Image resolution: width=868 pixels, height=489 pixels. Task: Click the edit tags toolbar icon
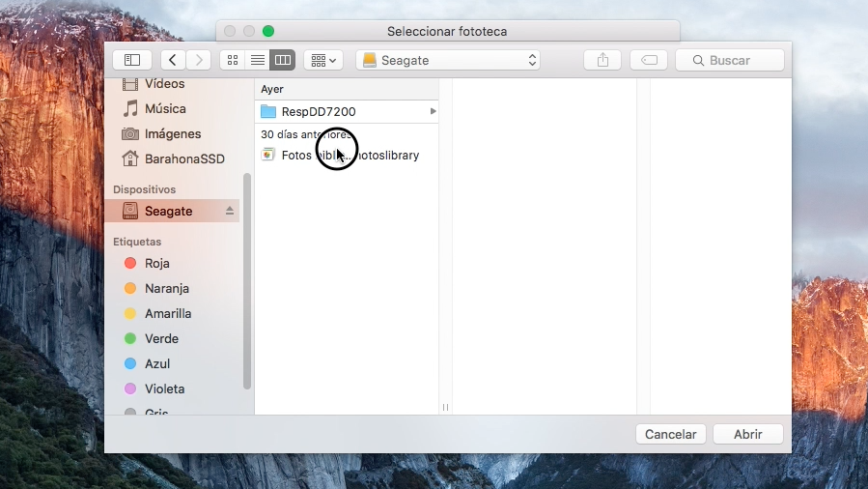649,60
